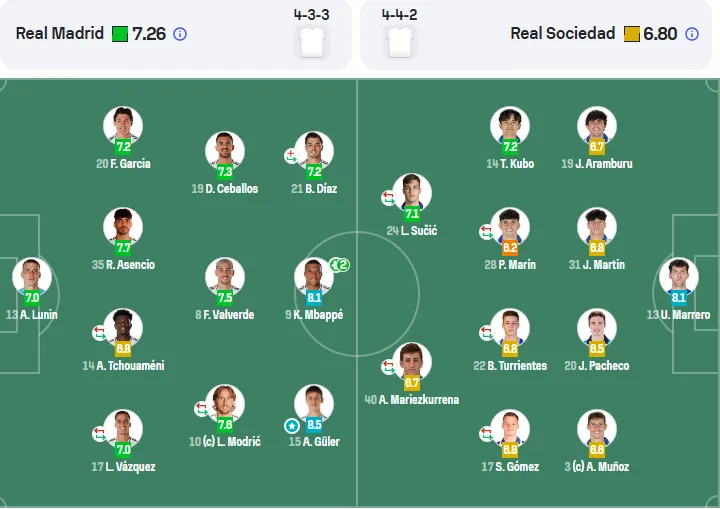Image resolution: width=720 pixels, height=509 pixels.
Task: Select K. Mbappé's player photo
Action: click(x=314, y=277)
